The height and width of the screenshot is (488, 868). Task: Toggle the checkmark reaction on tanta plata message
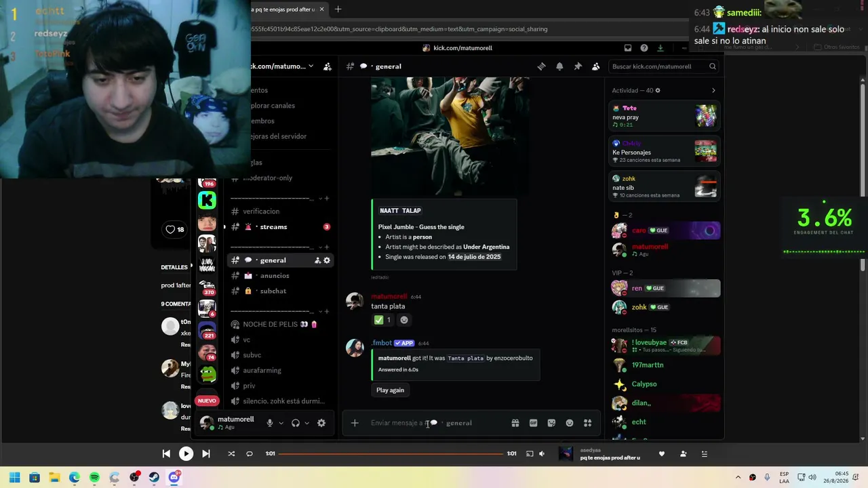[x=382, y=320]
